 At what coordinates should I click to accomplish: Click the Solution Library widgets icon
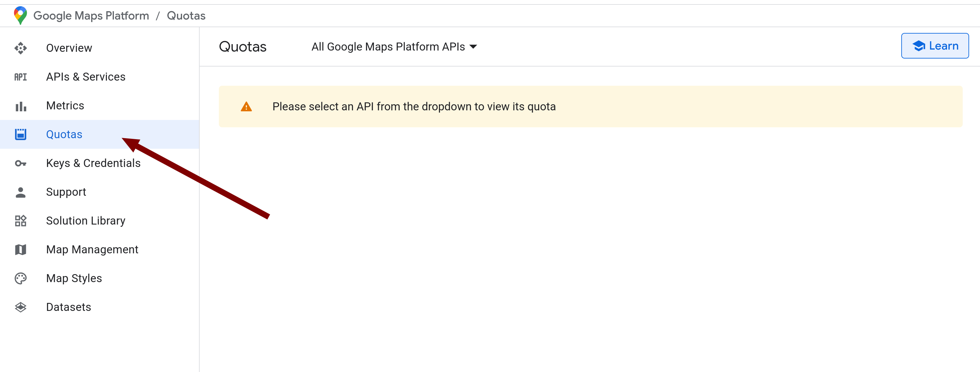pos(20,221)
